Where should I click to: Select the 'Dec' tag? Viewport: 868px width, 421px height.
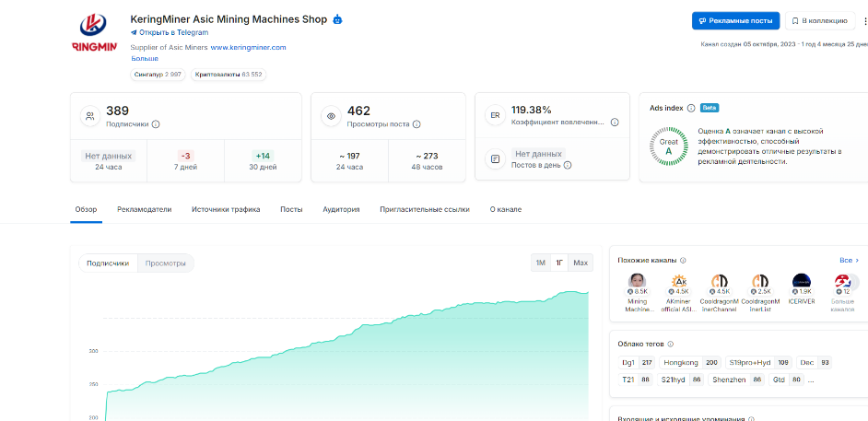click(x=814, y=363)
